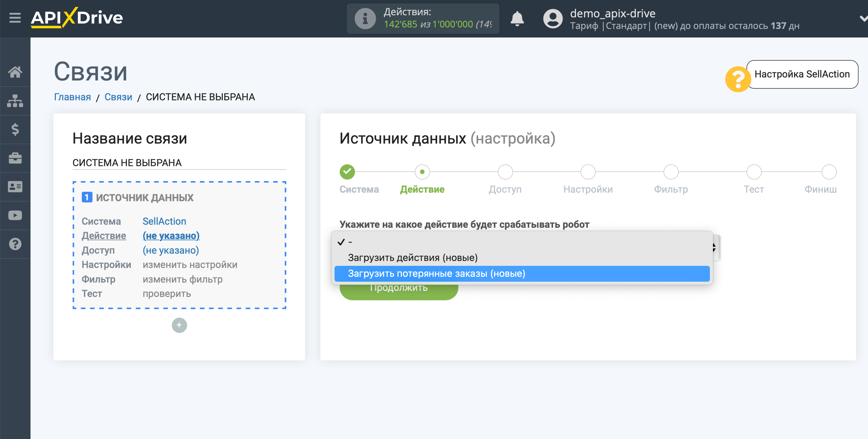Viewport: 868px width, 439px height.
Task: Open the hamburger menu
Action: click(x=15, y=18)
